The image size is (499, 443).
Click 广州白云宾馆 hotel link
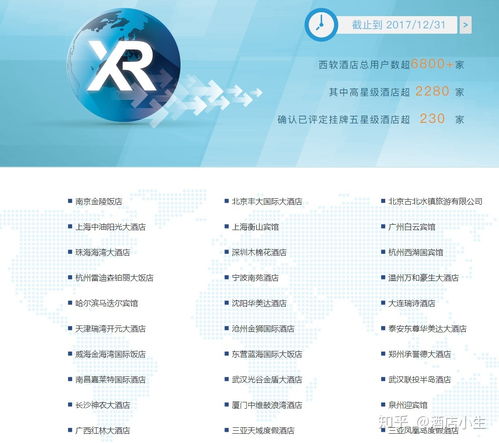412,227
